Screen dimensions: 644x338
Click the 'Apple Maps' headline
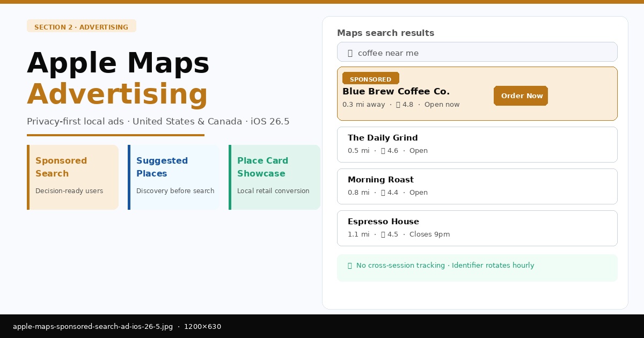click(118, 63)
